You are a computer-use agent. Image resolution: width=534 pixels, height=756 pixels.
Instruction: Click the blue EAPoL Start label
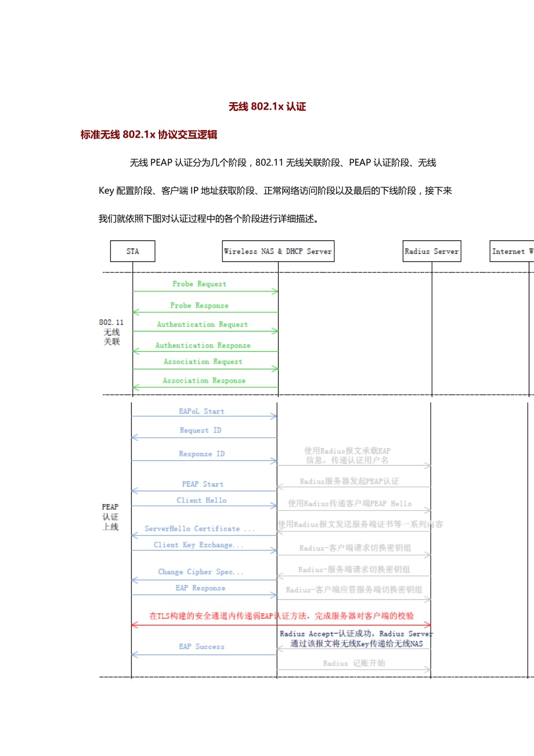(201, 411)
